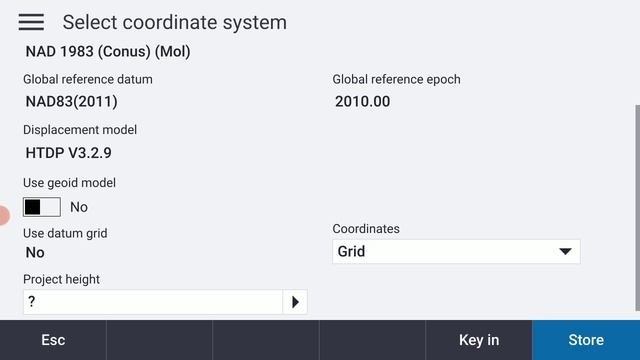
Task: Click the vertical scrollbar on right
Action: pyautogui.click(x=638, y=208)
